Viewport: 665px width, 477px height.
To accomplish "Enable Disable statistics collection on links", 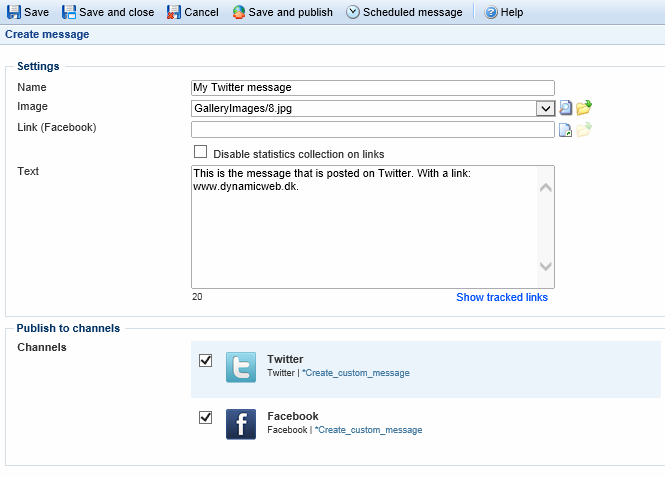I will pyautogui.click(x=200, y=152).
